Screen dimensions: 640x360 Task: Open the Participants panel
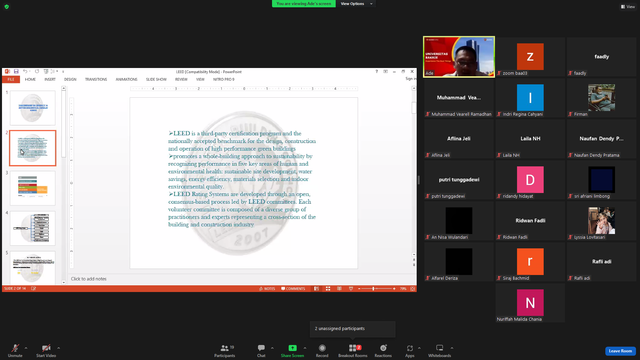[224, 350]
